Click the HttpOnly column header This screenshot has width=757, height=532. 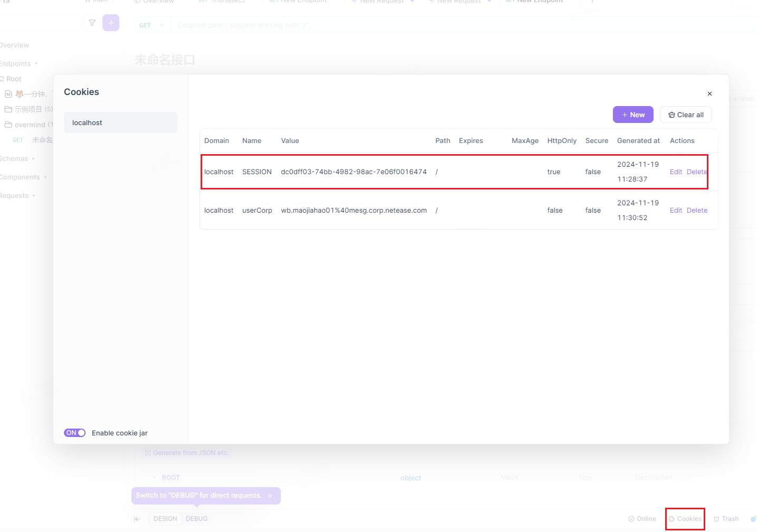coord(562,140)
